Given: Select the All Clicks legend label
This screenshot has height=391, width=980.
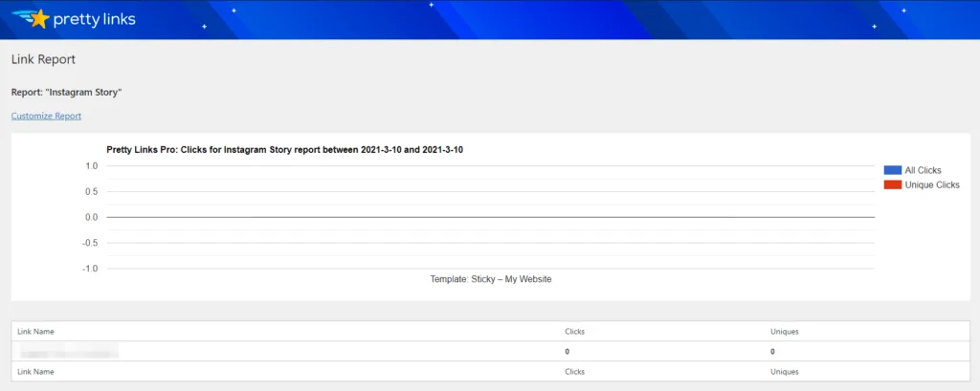Looking at the screenshot, I should (924, 170).
